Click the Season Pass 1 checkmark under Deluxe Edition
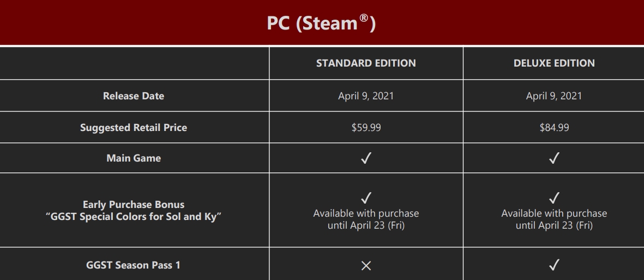Viewport: 644px width, 280px height. coord(554,264)
